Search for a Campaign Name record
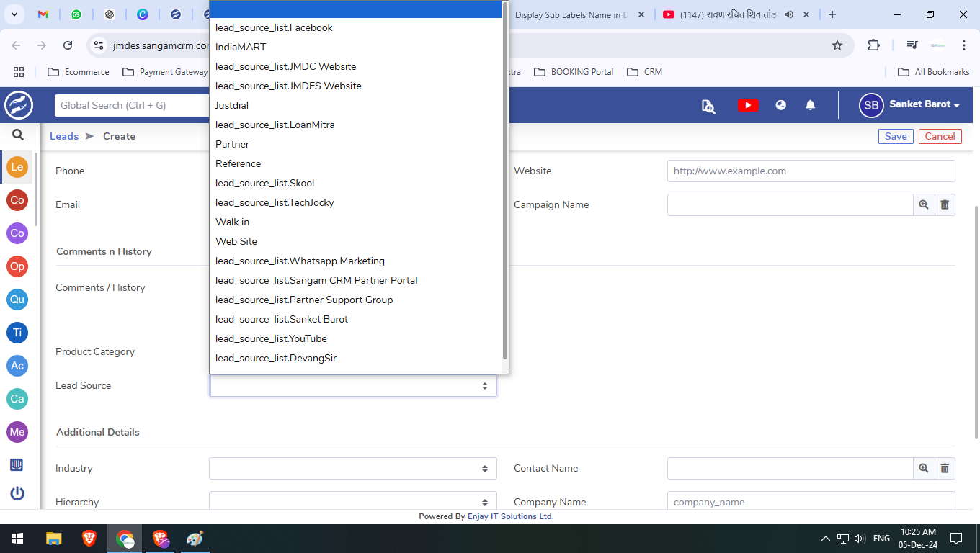Viewport: 980px width, 553px height. tap(924, 205)
